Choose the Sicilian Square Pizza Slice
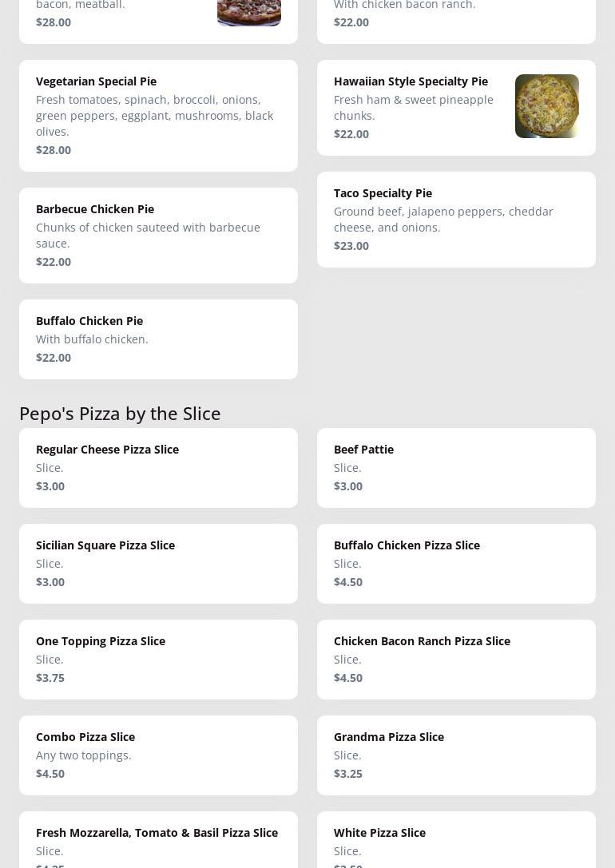615x868 pixels. coord(158,564)
